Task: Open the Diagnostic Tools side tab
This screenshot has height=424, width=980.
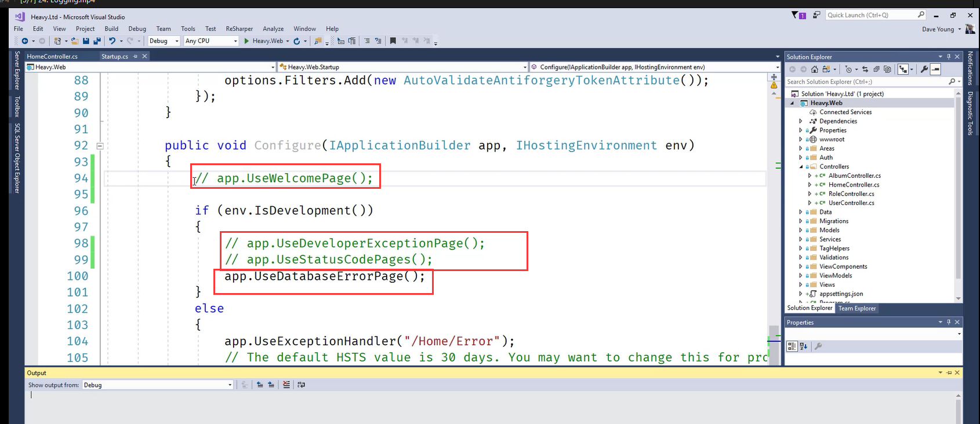Action: point(970,113)
